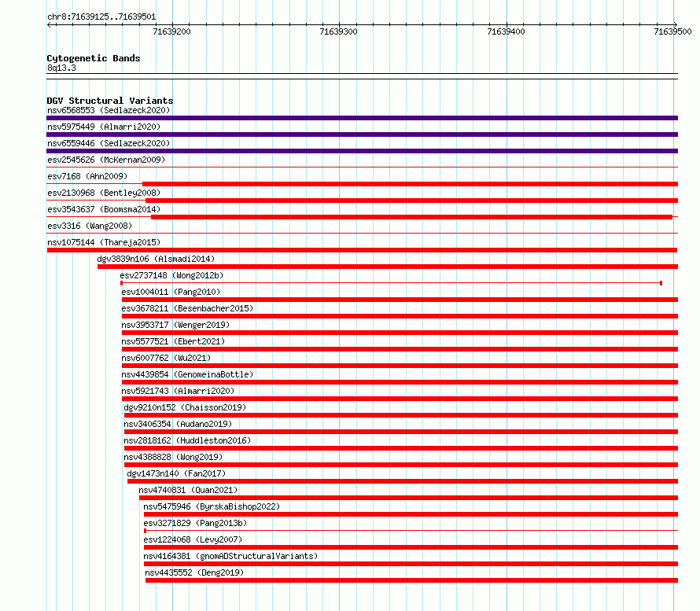This screenshot has height=611, width=700.
Task: Click the purple bar under nsv6559446
Action: click(x=362, y=151)
